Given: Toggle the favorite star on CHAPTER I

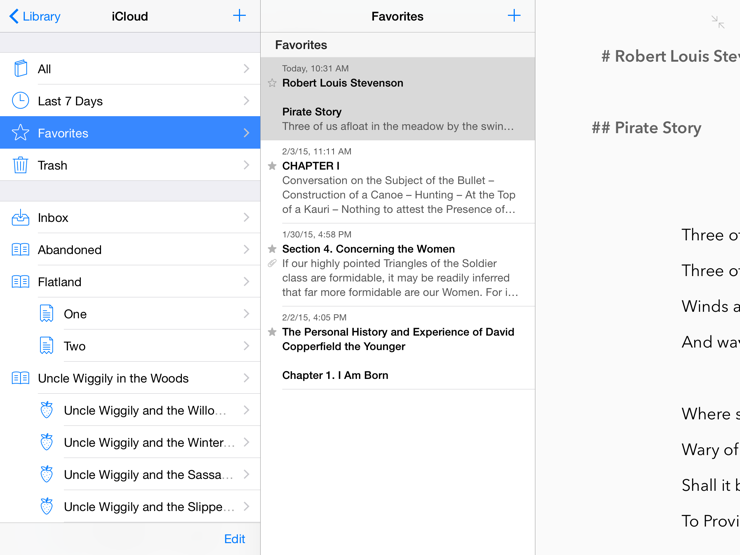Looking at the screenshot, I should 272,166.
